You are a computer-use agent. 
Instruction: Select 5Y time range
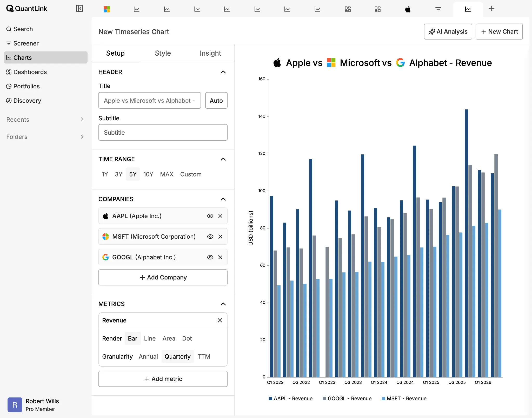[133, 174]
